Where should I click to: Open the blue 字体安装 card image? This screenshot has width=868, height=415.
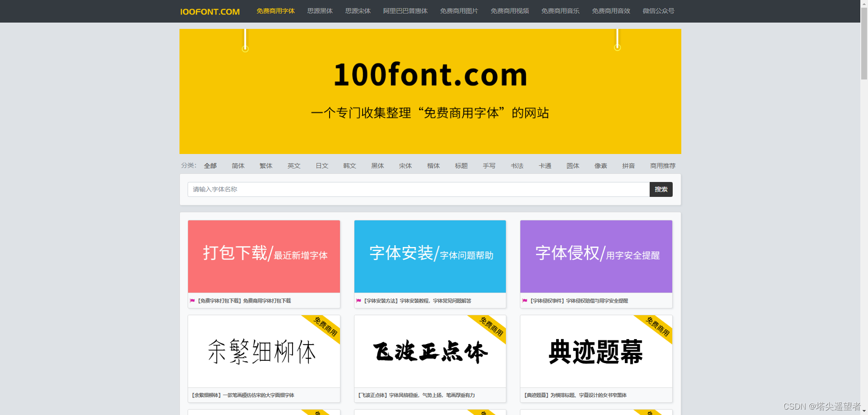coord(430,256)
